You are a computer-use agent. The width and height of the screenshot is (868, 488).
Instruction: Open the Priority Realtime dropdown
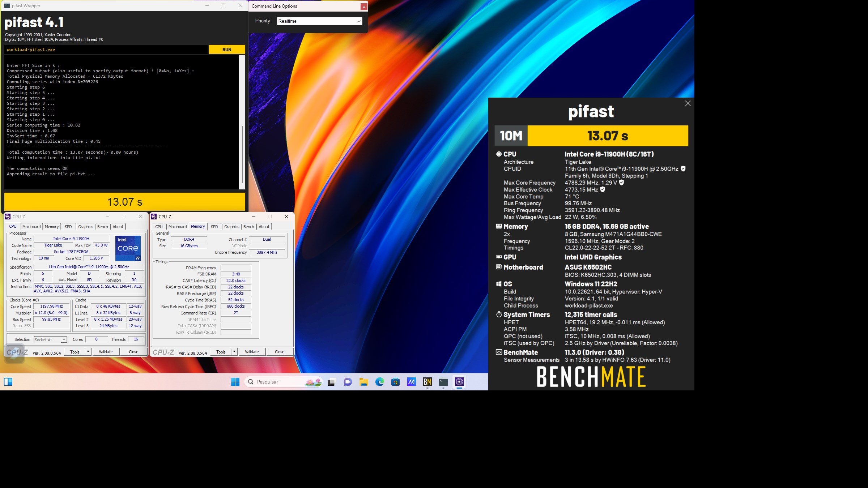[319, 21]
